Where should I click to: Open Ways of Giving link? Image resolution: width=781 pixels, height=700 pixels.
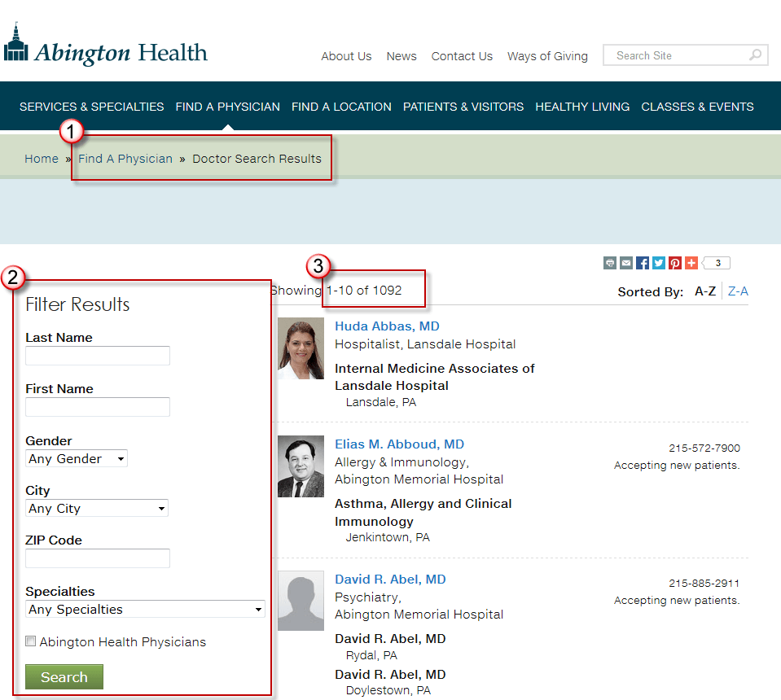coord(547,56)
